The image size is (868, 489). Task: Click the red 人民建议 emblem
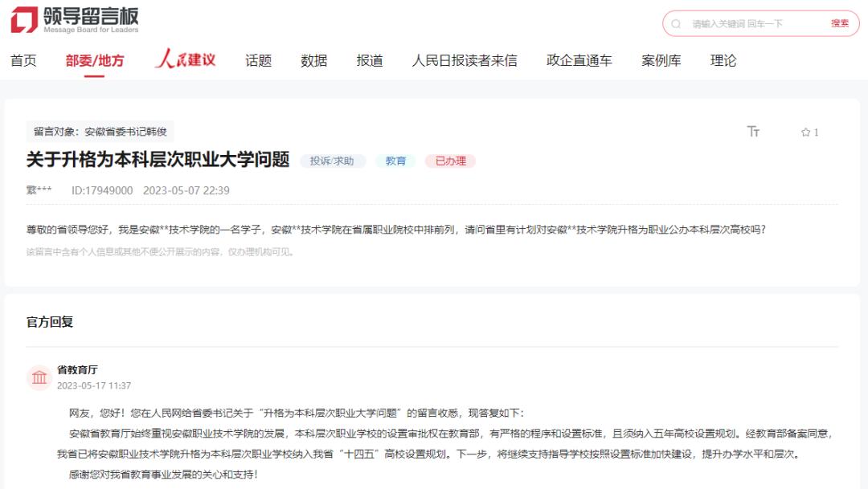click(186, 59)
